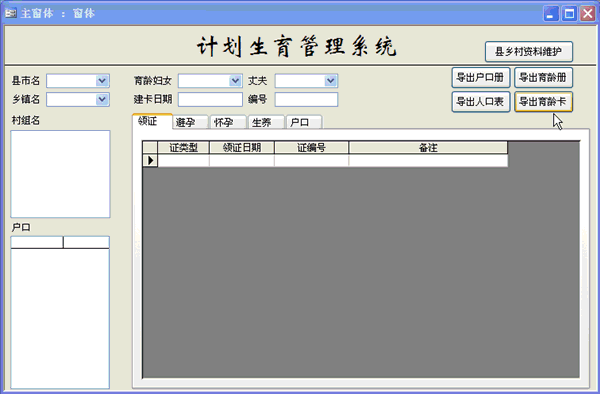Screen dimensions: 600x394
Task: Select the record row via its arrow selector
Action: click(x=150, y=160)
